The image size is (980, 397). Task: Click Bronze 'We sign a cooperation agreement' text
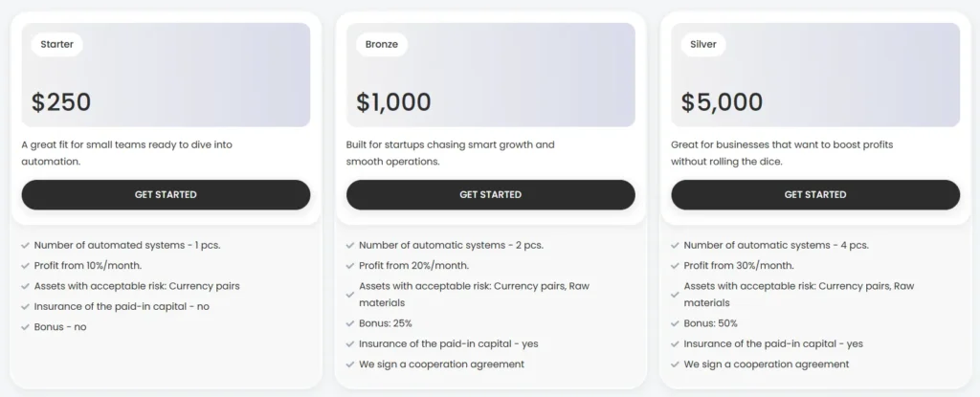click(x=441, y=364)
